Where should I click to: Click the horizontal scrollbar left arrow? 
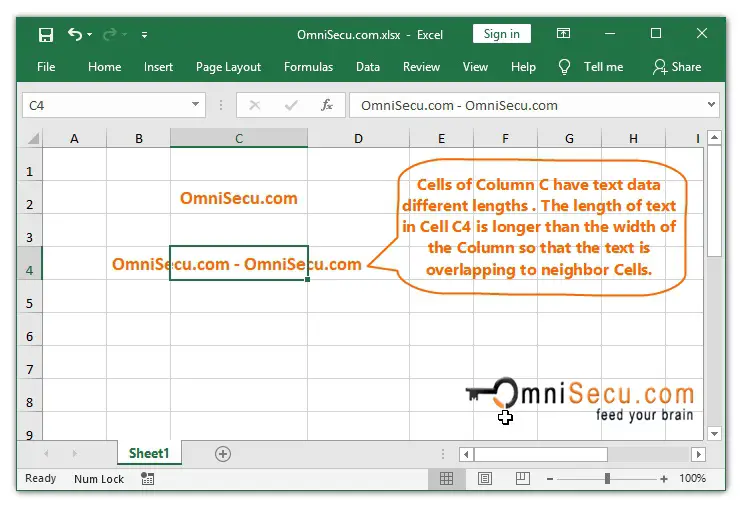[x=466, y=454]
